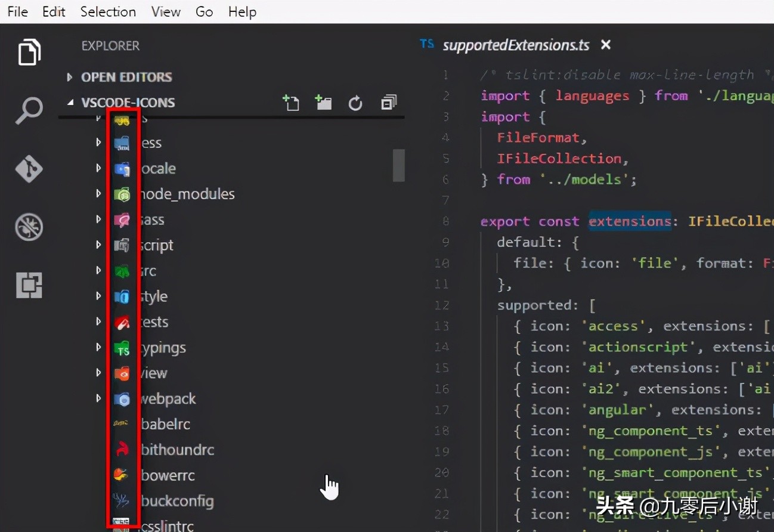Expand the view folder arrow
The height and width of the screenshot is (532, 774).
[x=98, y=373]
